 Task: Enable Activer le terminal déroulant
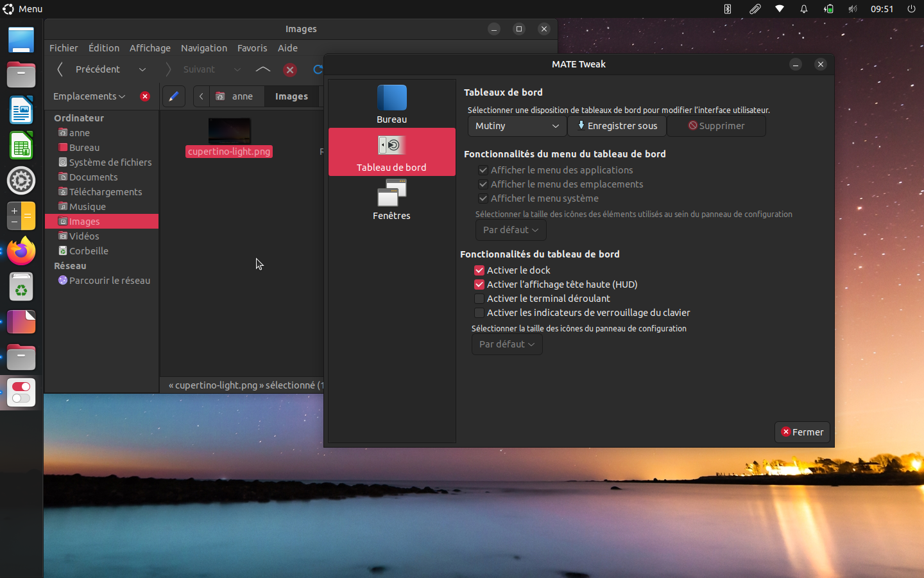click(479, 299)
